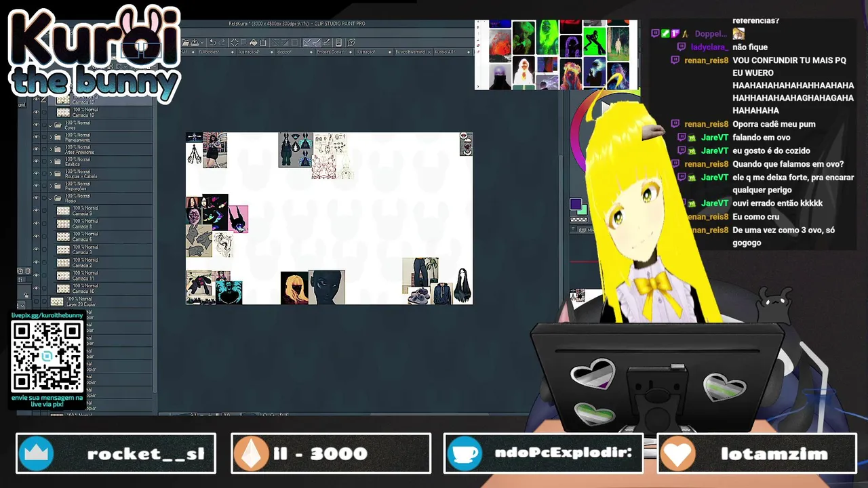Open the dropdown arrow beside the Save icon
The image size is (868, 488).
202,43
